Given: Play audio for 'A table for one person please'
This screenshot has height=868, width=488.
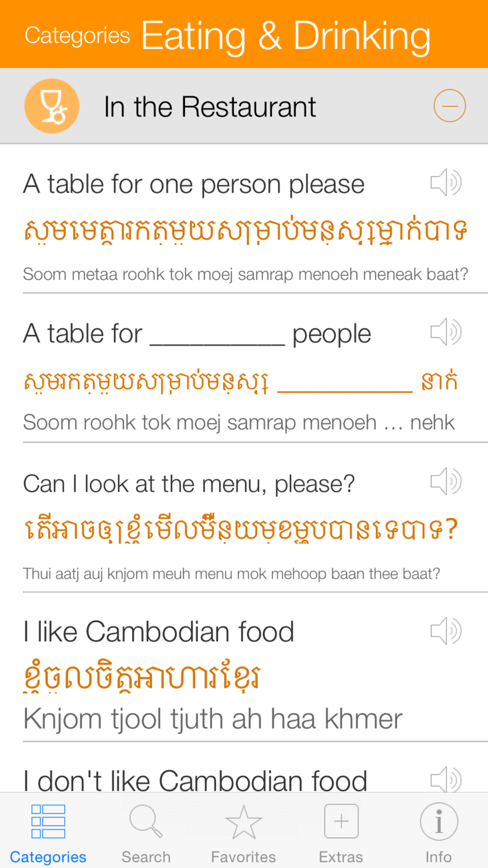Looking at the screenshot, I should click(x=446, y=183).
